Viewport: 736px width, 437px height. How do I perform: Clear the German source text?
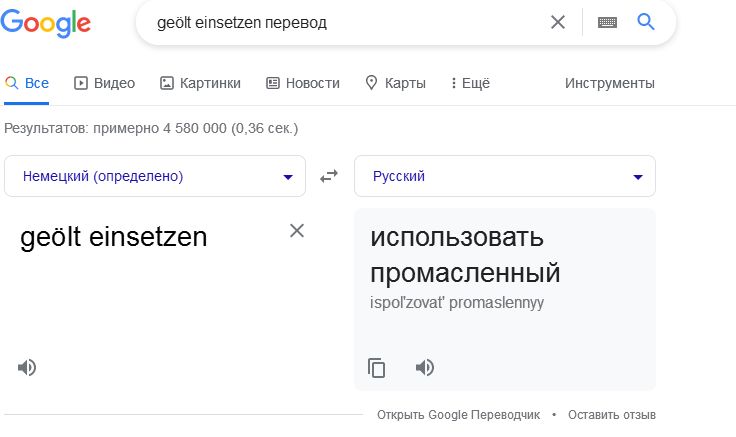pyautogui.click(x=297, y=230)
